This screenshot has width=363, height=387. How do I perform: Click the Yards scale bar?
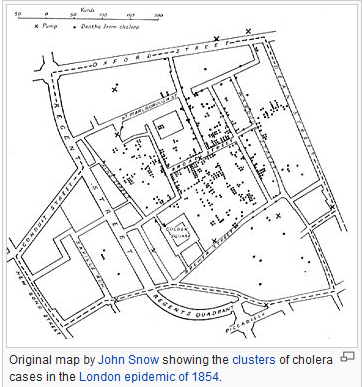[88, 14]
